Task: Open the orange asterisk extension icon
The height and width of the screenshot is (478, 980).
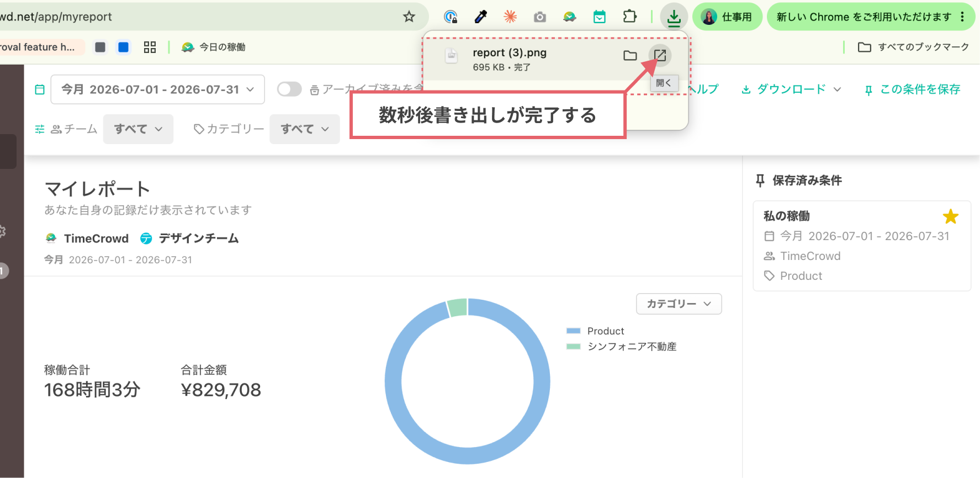Action: pos(510,17)
